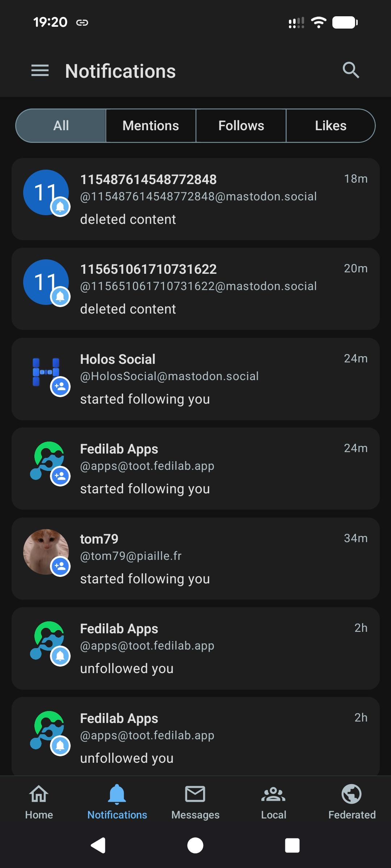
Task: Tap the search magnifier icon
Action: [x=351, y=70]
